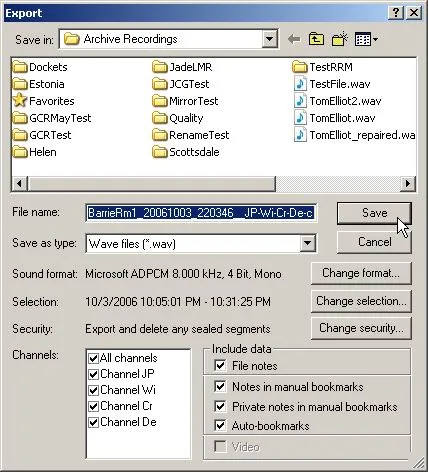The height and width of the screenshot is (472, 428).
Task: Click the help question mark button
Action: [x=396, y=13]
